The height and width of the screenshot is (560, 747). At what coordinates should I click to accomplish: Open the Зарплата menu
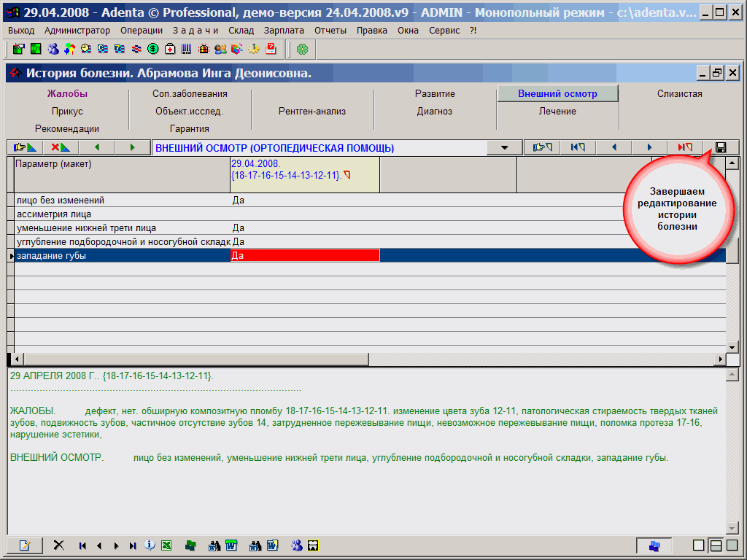pyautogui.click(x=285, y=30)
